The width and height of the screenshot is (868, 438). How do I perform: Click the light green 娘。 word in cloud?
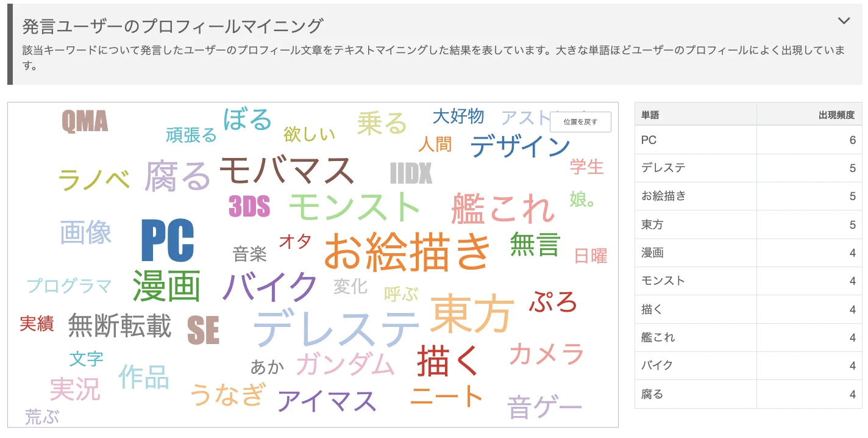pos(582,199)
